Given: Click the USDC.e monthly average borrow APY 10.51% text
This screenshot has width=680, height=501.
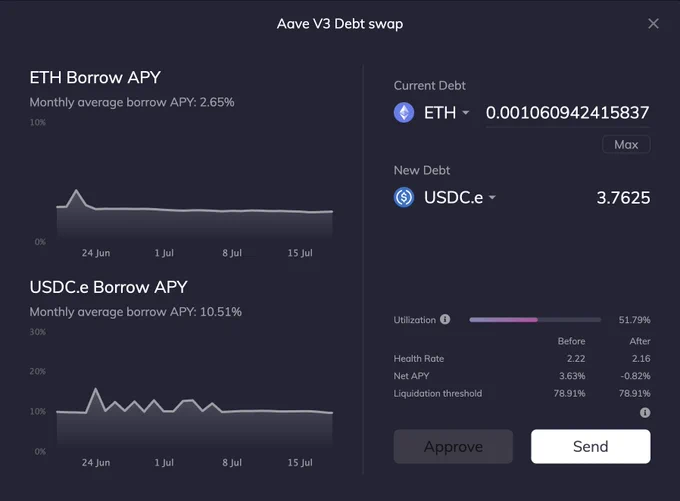Looking at the screenshot, I should click(135, 312).
